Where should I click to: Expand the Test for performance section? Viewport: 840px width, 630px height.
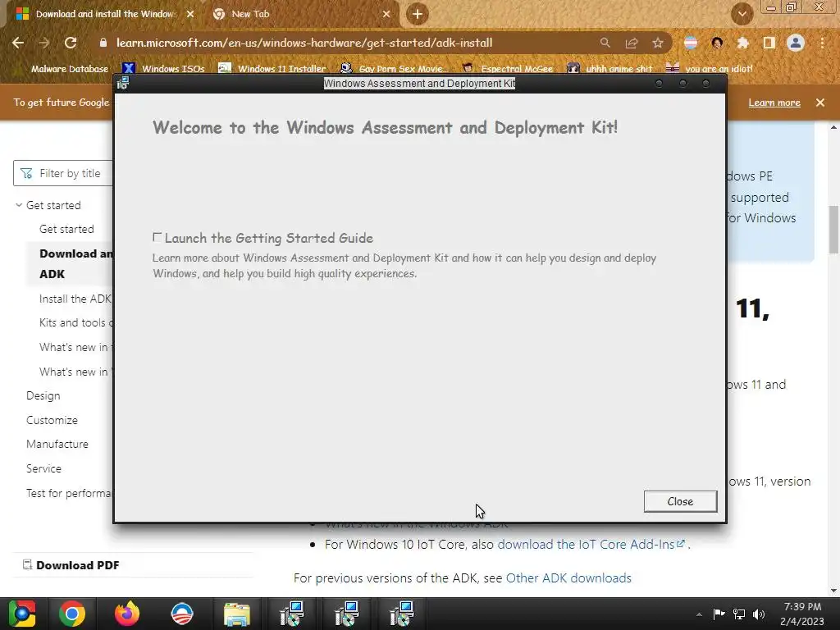click(69, 493)
